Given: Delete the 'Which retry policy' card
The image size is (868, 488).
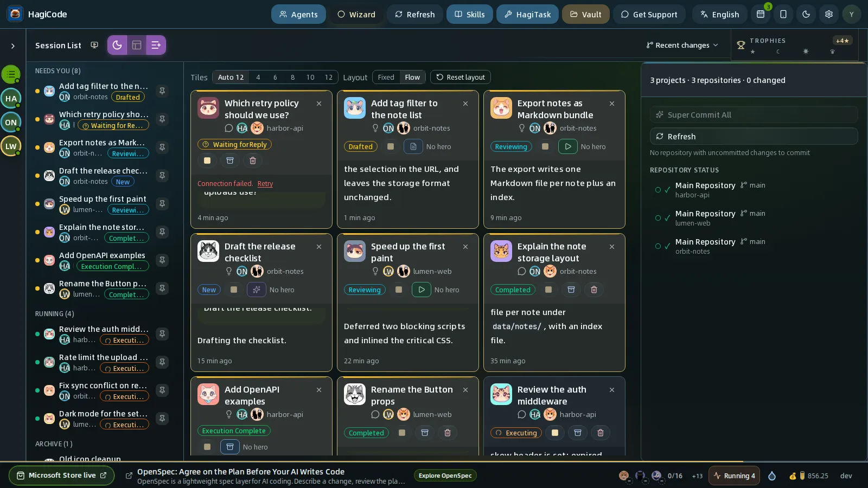Looking at the screenshot, I should point(253,160).
